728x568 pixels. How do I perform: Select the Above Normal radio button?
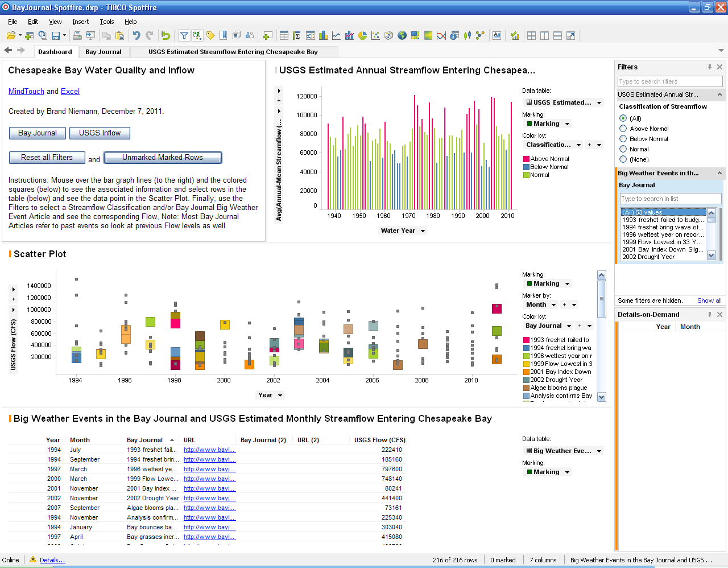tap(623, 129)
